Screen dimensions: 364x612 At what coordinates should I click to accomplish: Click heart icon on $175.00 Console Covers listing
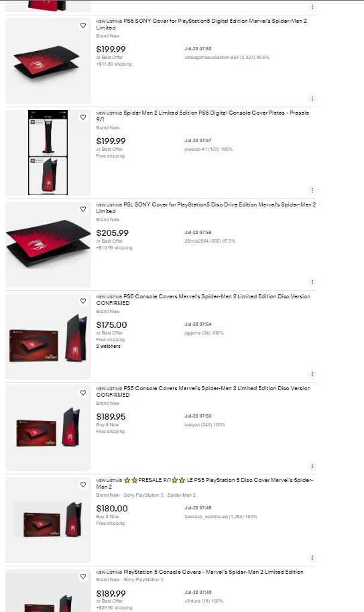(83, 301)
